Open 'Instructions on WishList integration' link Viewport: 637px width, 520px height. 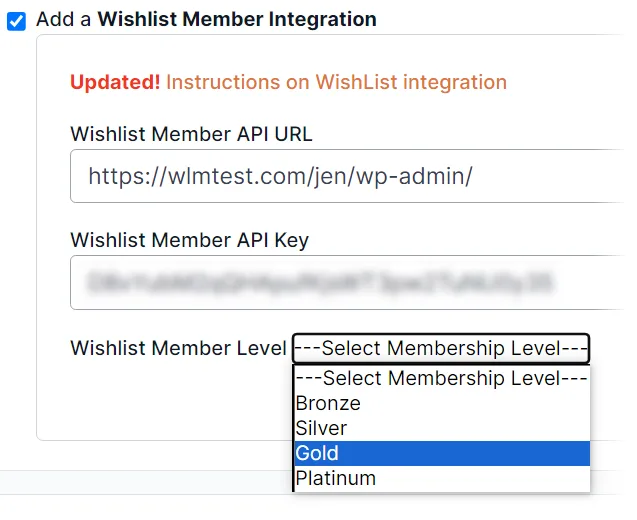click(336, 82)
